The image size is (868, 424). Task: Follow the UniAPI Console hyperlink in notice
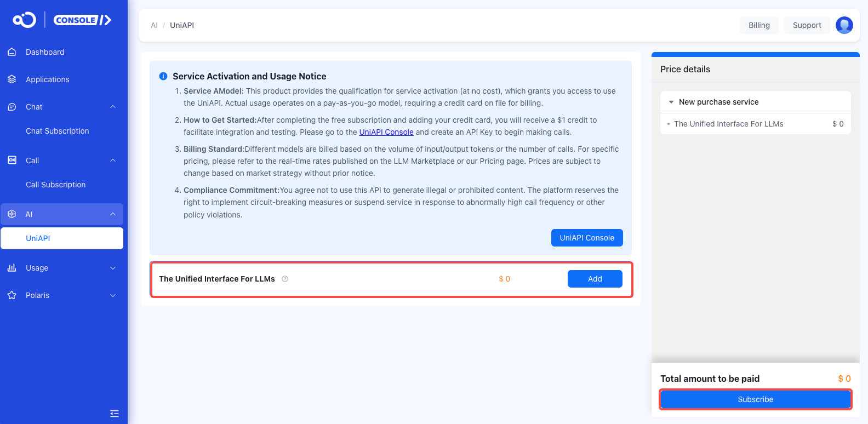coord(386,132)
